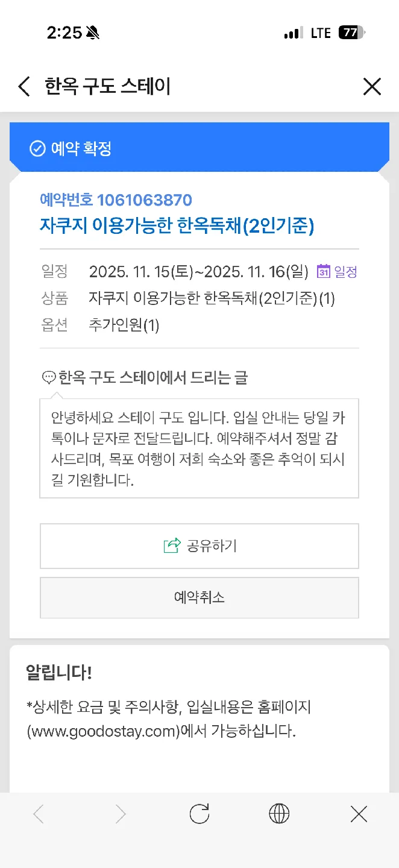Screen dimensions: 399x868
Task: Tap the purple 일정 link
Action: point(346,272)
